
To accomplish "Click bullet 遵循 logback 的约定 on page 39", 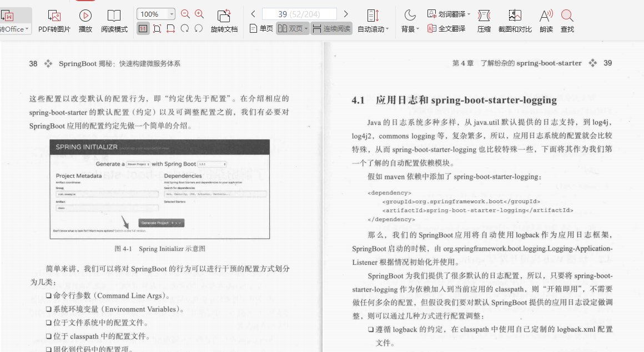I will [x=490, y=336].
